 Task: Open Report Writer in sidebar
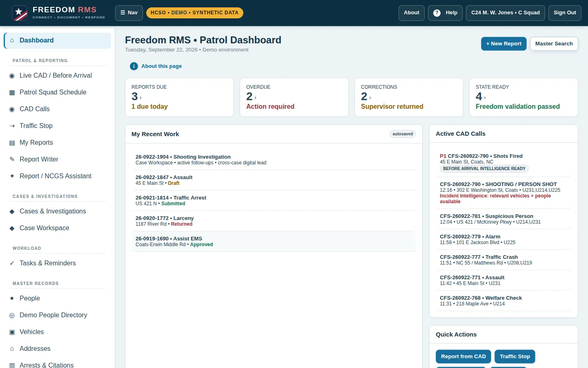pyautogui.click(x=58, y=159)
